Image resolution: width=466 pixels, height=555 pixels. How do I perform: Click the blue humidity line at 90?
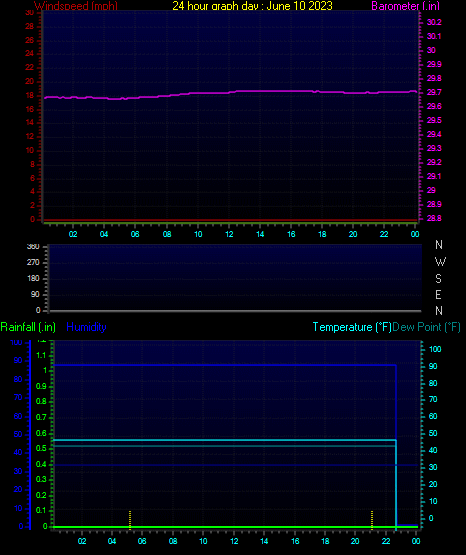point(224,365)
